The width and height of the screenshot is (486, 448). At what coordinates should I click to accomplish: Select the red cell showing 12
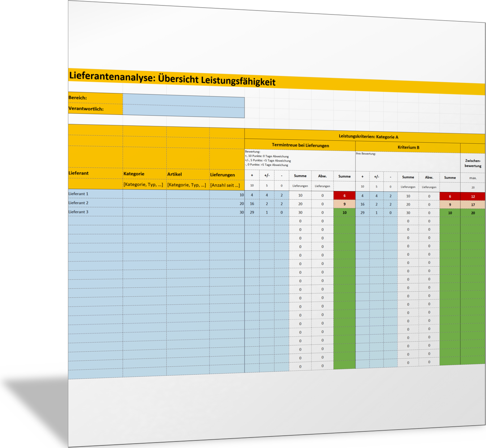pyautogui.click(x=473, y=197)
